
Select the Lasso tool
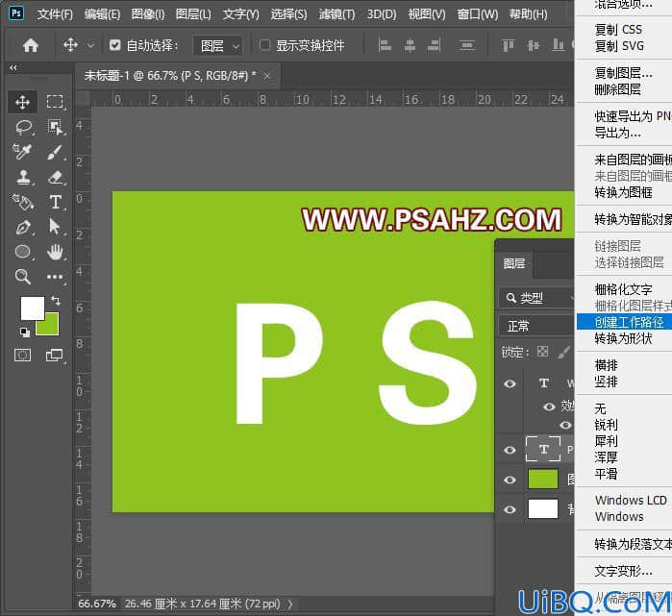[23, 127]
